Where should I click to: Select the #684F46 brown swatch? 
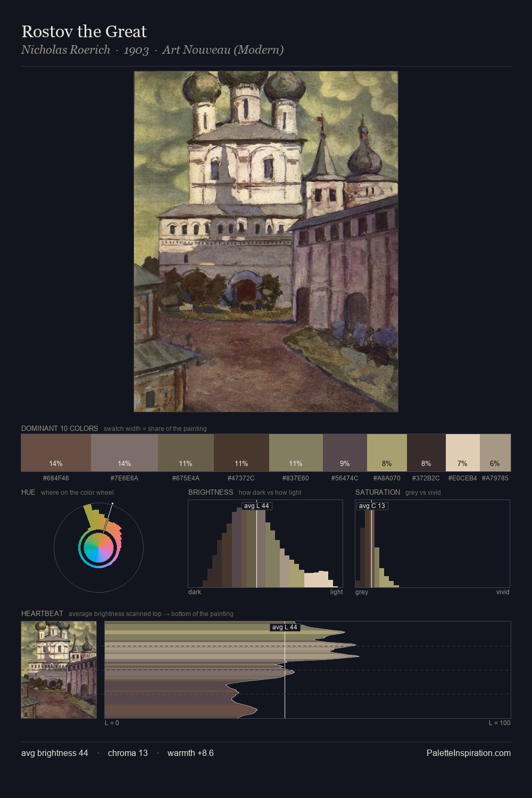pyautogui.click(x=56, y=453)
